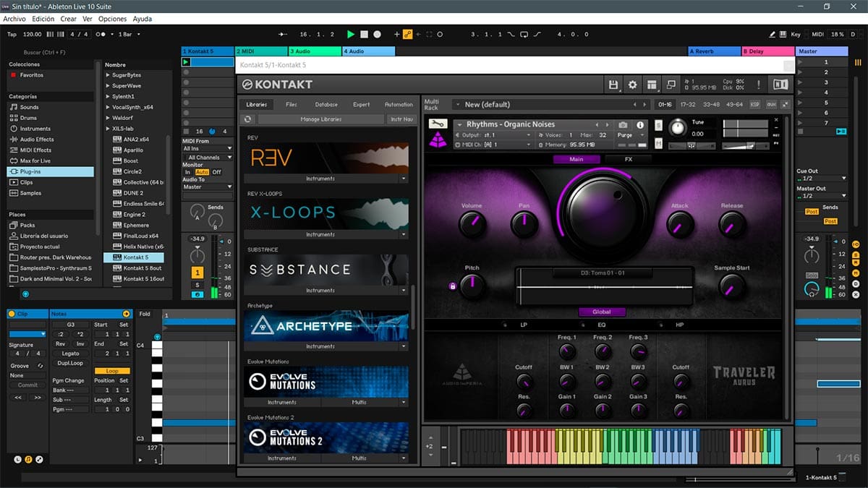
Task: Click the camera snapshot icon in instrument header
Action: (x=623, y=125)
